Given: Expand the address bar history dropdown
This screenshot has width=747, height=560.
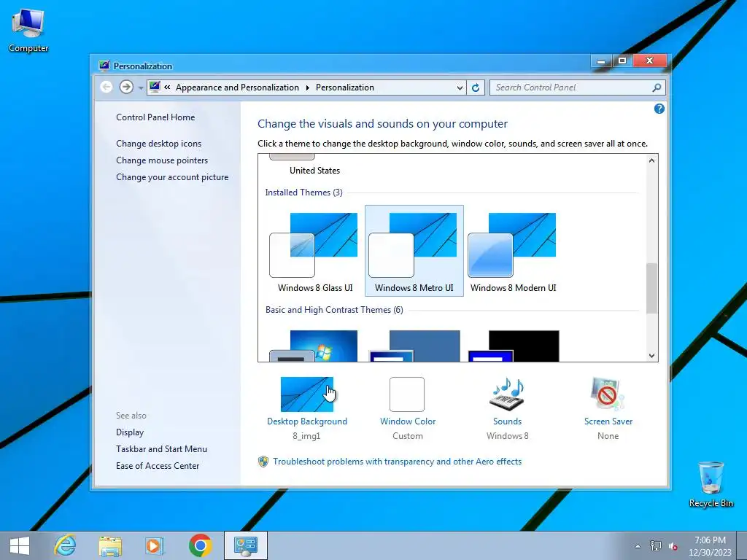Looking at the screenshot, I should point(460,87).
